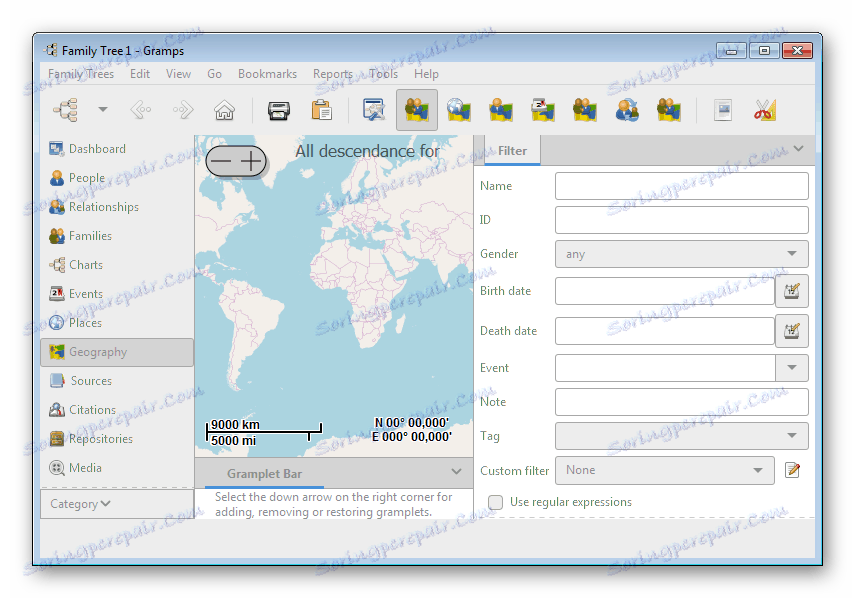Image resolution: width=855 pixels, height=598 pixels.
Task: Switch to the events map view icon
Action: click(x=543, y=110)
